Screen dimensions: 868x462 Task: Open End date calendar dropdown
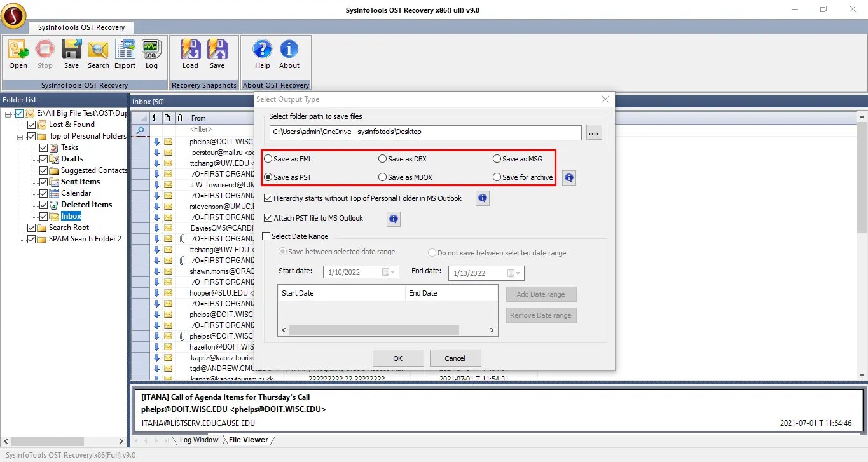coord(514,273)
